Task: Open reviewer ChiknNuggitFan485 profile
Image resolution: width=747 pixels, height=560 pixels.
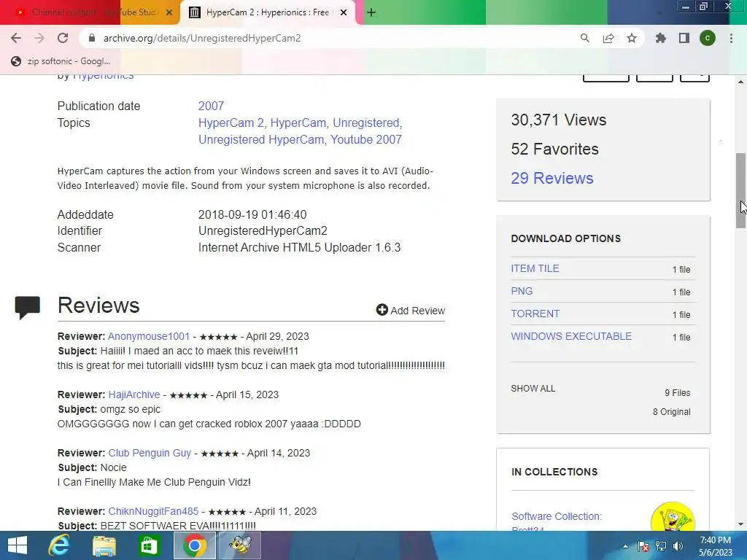Action: [x=153, y=511]
